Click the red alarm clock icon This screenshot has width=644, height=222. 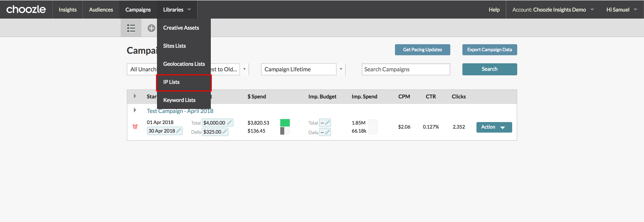pyautogui.click(x=135, y=127)
